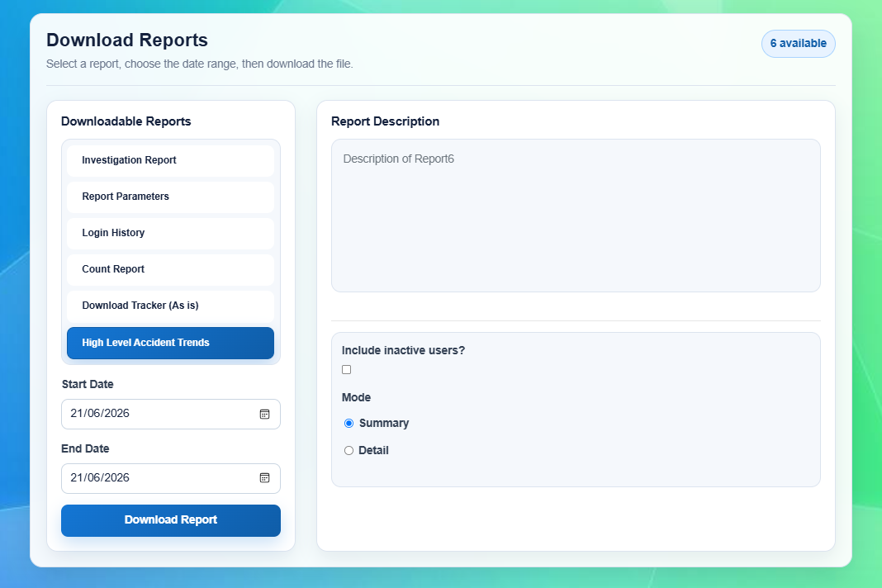This screenshot has height=588, width=882.
Task: Open the End Date calendar picker icon
Action: (x=264, y=477)
